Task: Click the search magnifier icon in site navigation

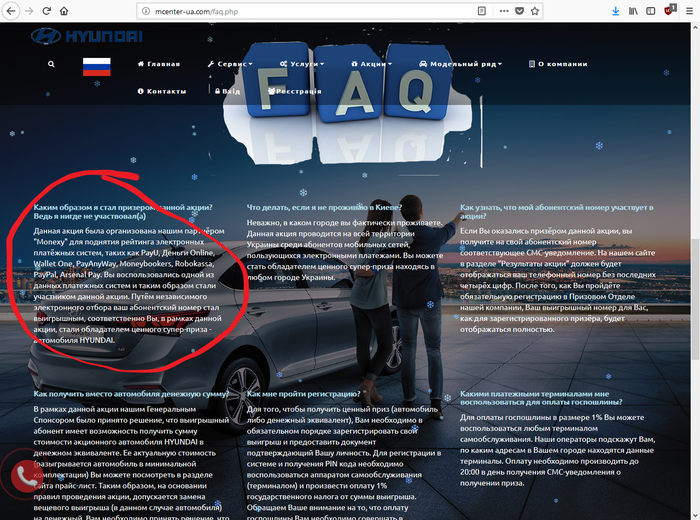Action: tap(51, 63)
